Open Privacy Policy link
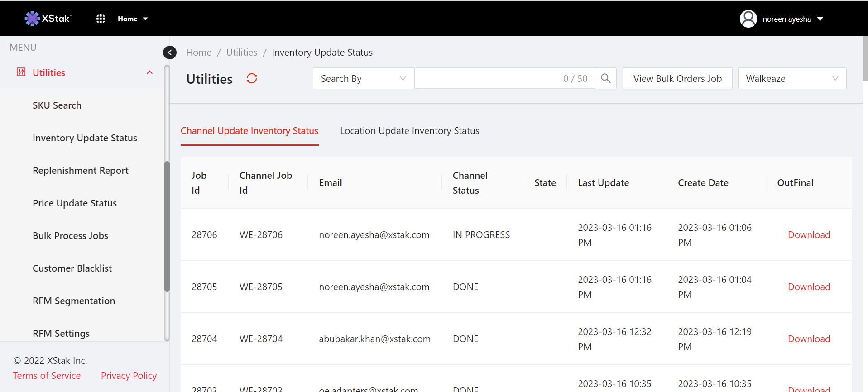The width and height of the screenshot is (868, 392). pos(129,376)
